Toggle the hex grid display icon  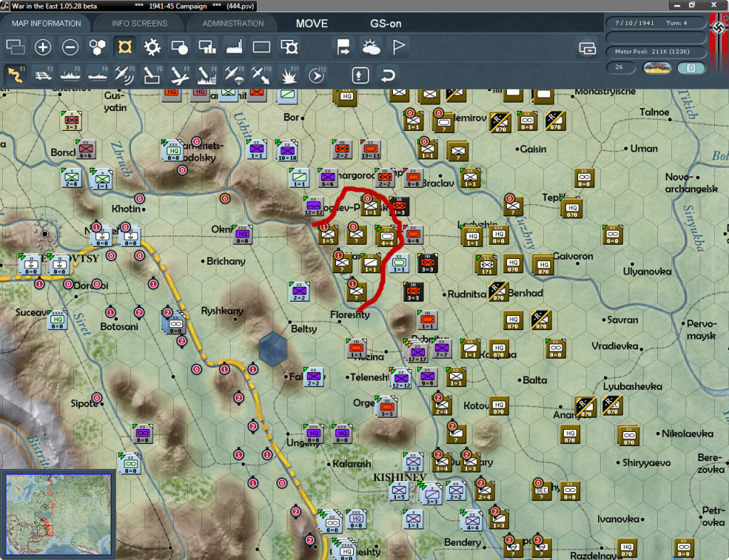point(98,47)
